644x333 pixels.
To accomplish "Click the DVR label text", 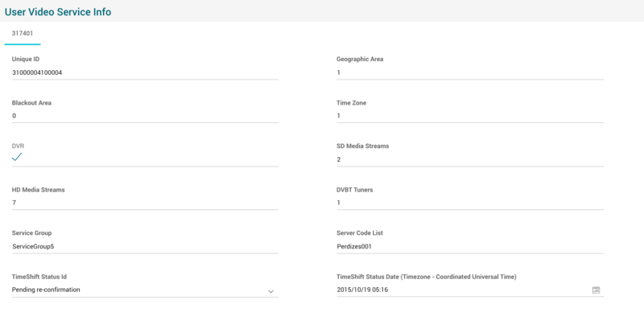I will coord(19,146).
